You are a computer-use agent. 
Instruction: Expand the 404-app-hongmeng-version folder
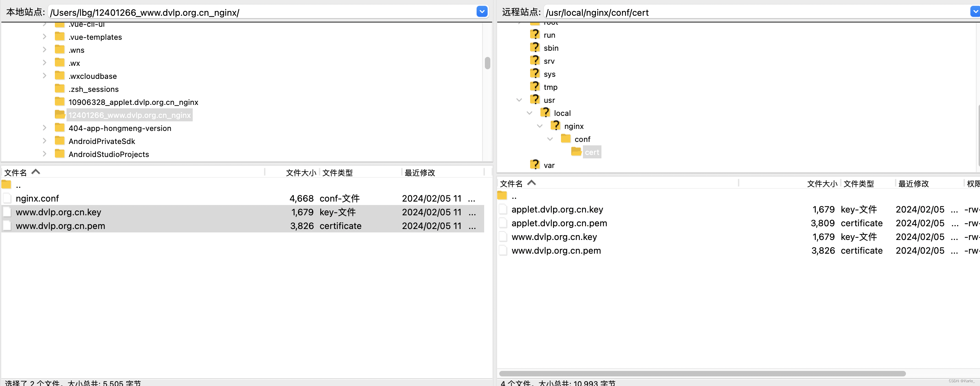[45, 128]
